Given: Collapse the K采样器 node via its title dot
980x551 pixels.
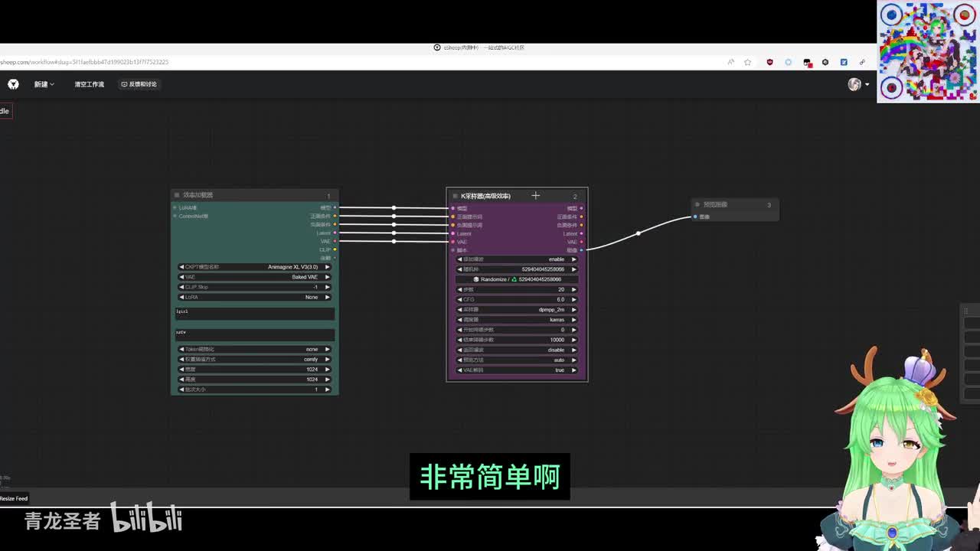Looking at the screenshot, I should [x=456, y=196].
